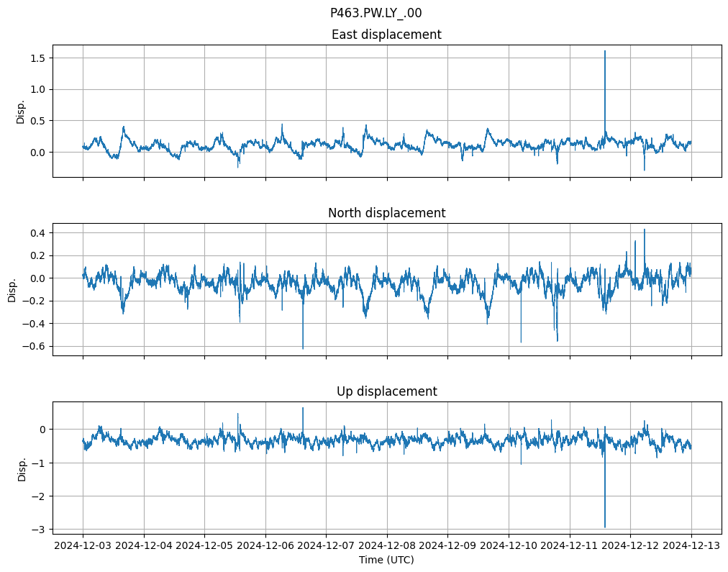The width and height of the screenshot is (728, 572).
Task: Pick the 2024-12-10 date tick label
Action: 509,546
